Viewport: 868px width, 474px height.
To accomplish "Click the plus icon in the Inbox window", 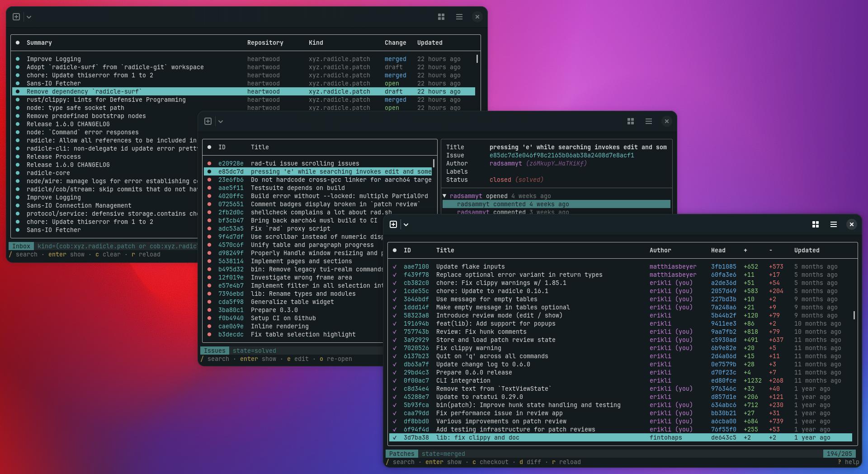I will (x=16, y=17).
